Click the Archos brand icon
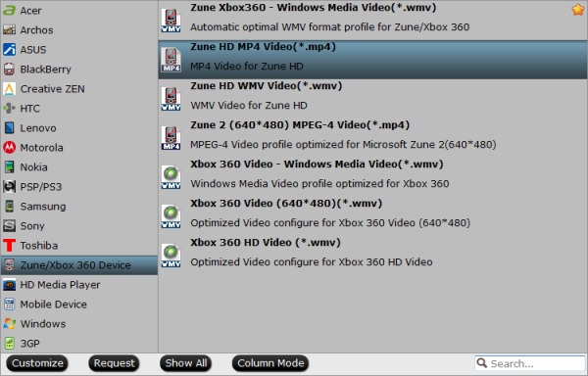 [x=9, y=30]
